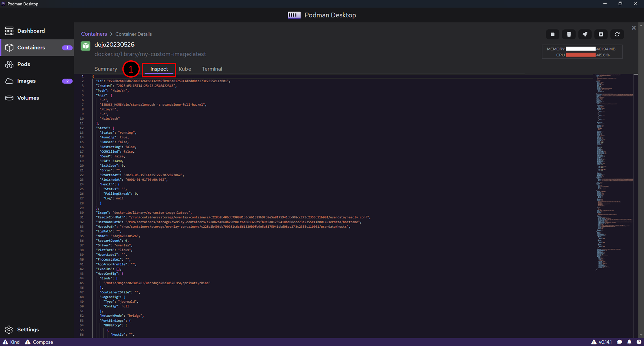Click the standalone.sh argument line
This screenshot has width=644, height=346.
pyautogui.click(x=153, y=105)
